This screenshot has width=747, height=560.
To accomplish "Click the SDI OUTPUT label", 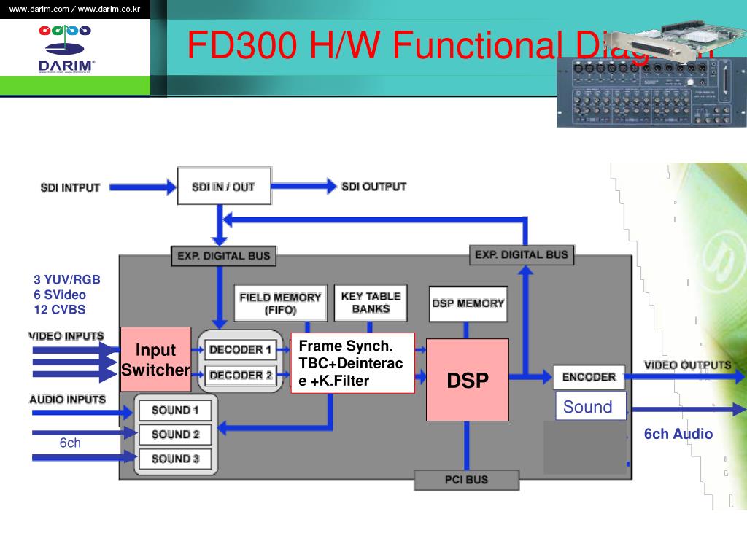I will coord(373,187).
